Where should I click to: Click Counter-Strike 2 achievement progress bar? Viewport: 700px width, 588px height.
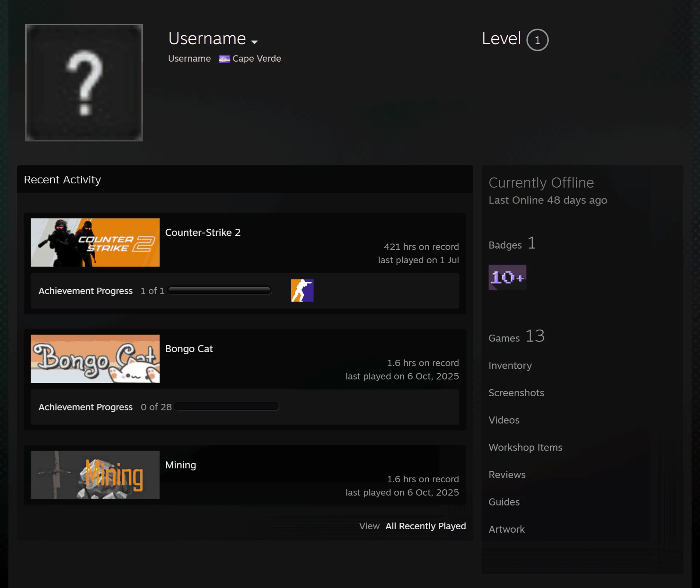click(x=219, y=290)
